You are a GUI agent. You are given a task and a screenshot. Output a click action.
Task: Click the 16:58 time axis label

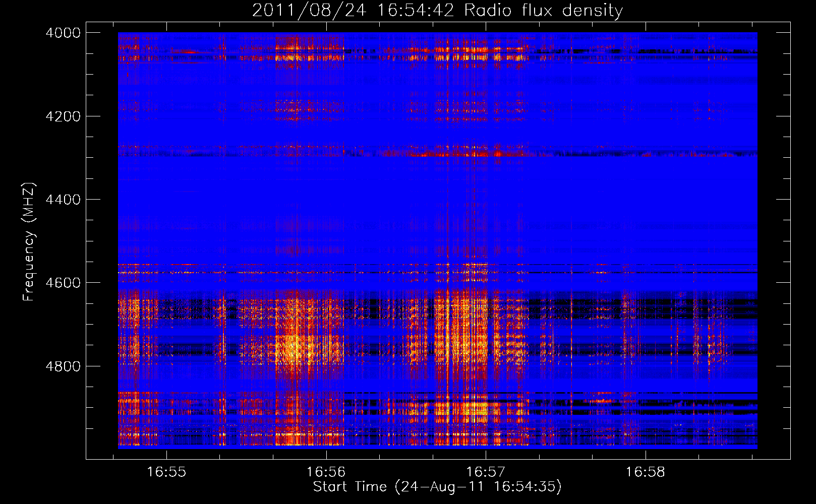645,472
